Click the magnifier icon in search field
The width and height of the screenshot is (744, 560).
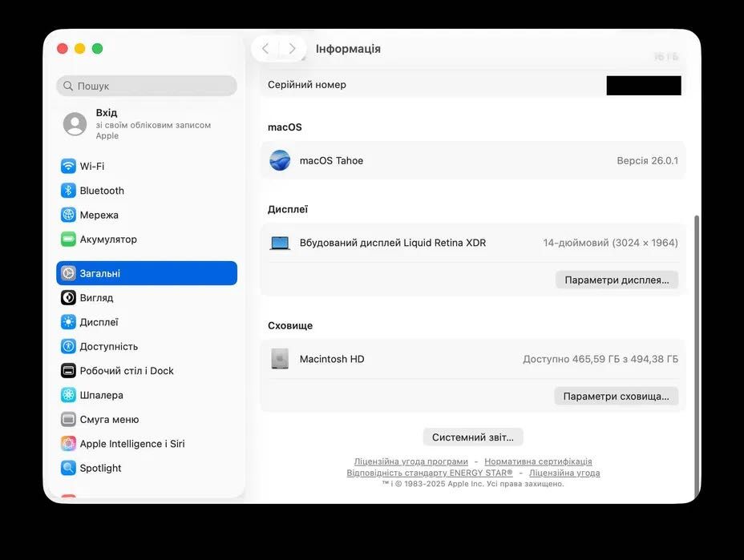(x=68, y=86)
